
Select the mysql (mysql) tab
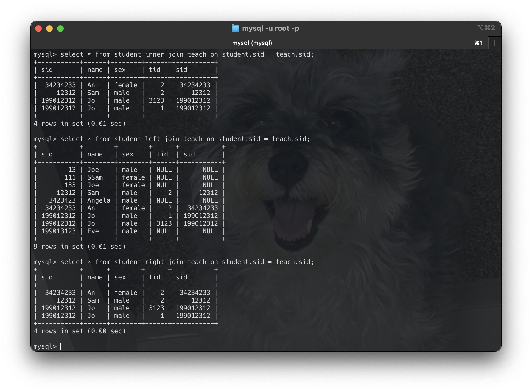[x=253, y=43]
